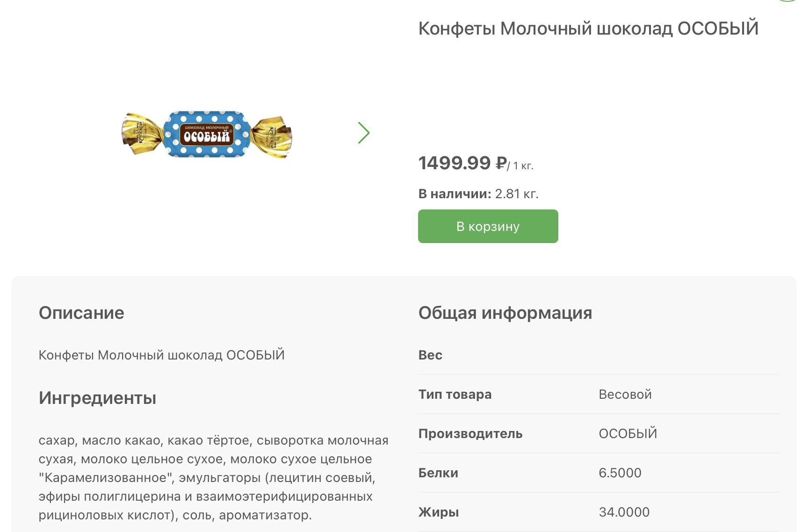Click the 6.5000 protein value

click(x=620, y=473)
